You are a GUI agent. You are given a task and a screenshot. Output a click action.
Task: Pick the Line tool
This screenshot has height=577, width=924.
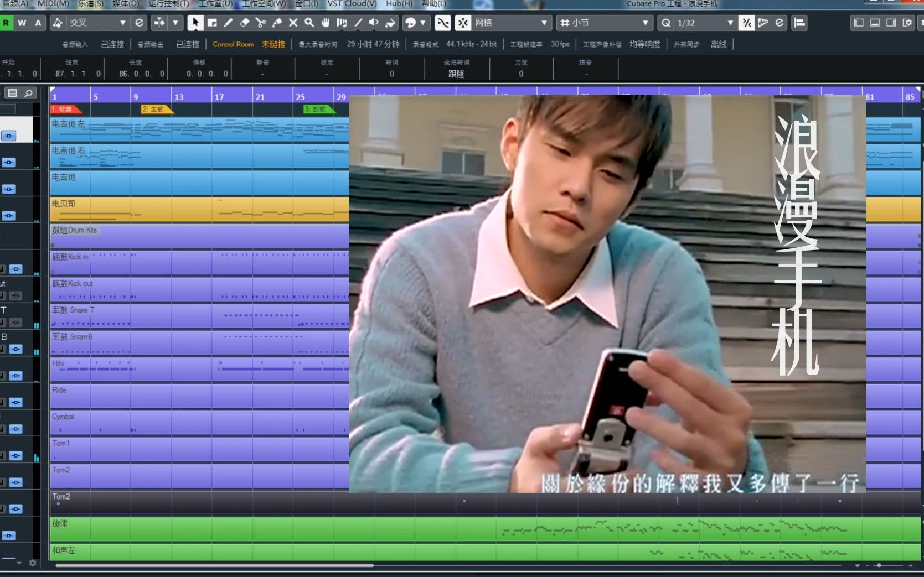(x=358, y=23)
